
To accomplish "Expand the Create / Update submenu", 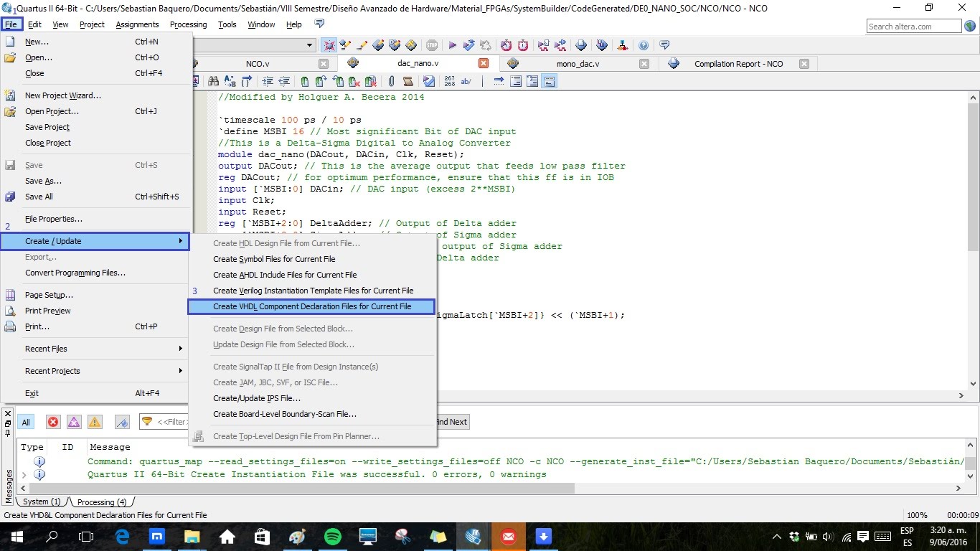I will [x=95, y=241].
